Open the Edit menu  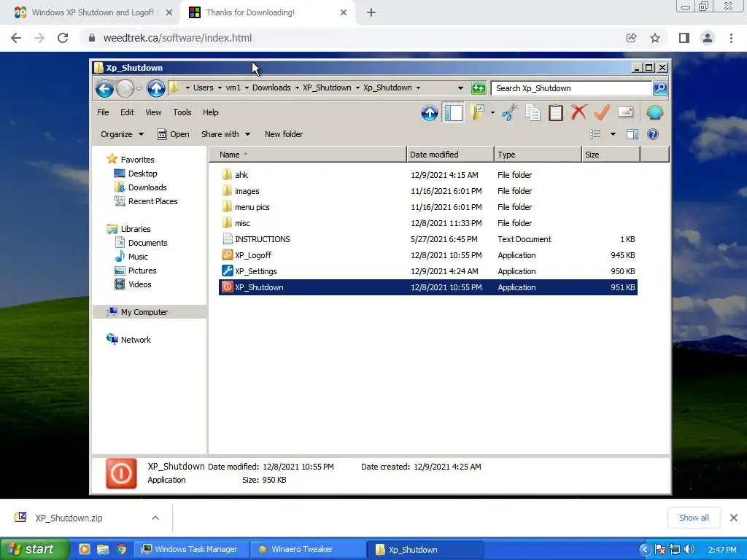point(127,112)
